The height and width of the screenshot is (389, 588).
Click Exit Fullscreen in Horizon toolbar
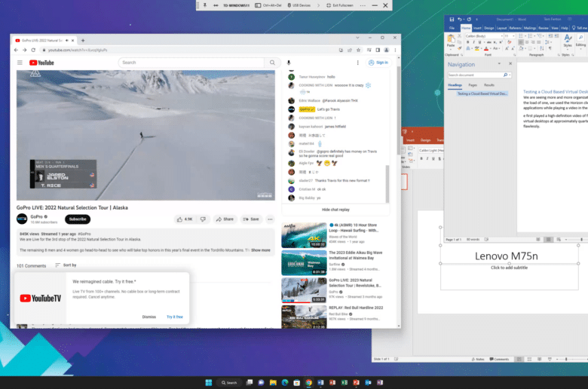point(340,5)
